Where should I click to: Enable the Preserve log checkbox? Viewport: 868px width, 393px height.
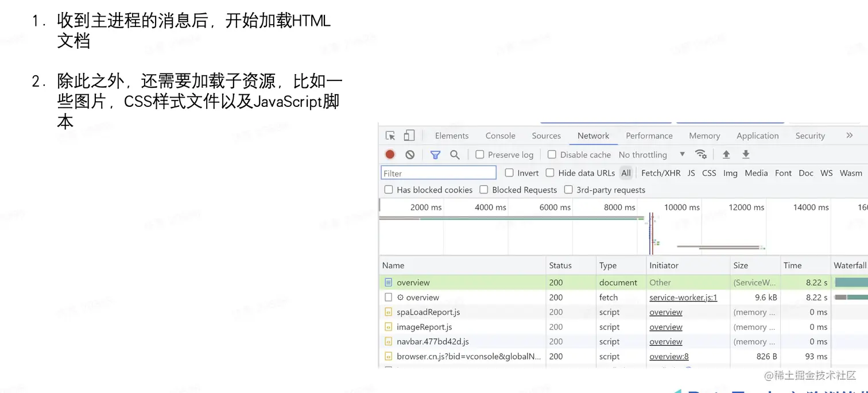[x=480, y=155]
